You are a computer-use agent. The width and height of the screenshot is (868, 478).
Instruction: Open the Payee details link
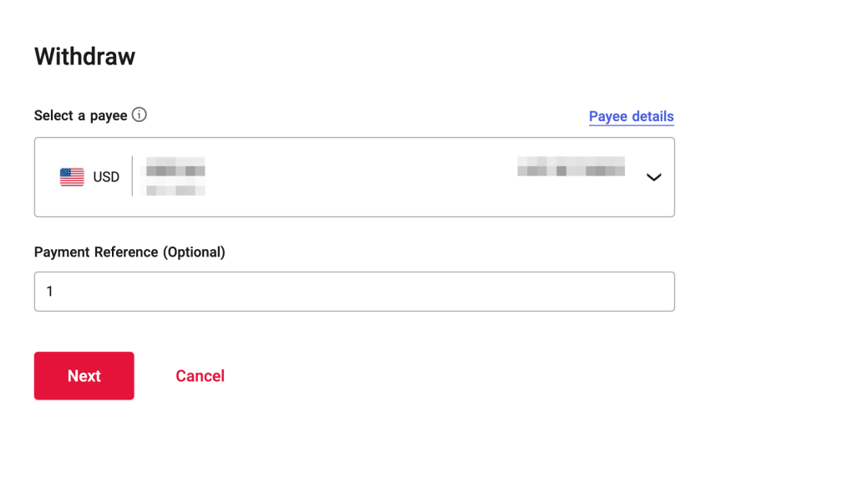coord(631,117)
